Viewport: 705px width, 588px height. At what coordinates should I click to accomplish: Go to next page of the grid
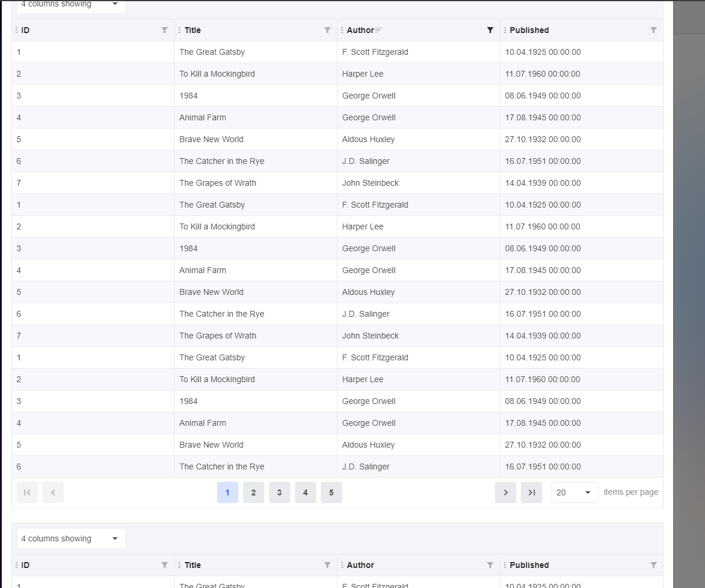[506, 492]
